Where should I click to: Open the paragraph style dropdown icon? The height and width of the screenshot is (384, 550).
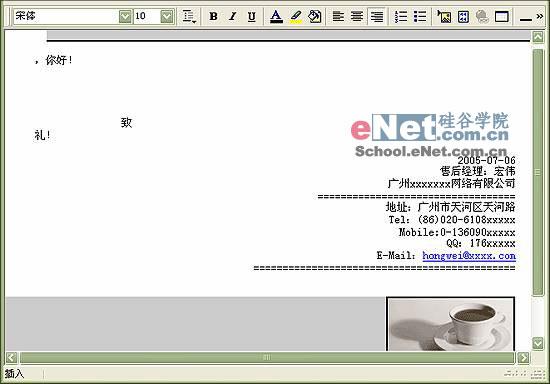pyautogui.click(x=189, y=16)
